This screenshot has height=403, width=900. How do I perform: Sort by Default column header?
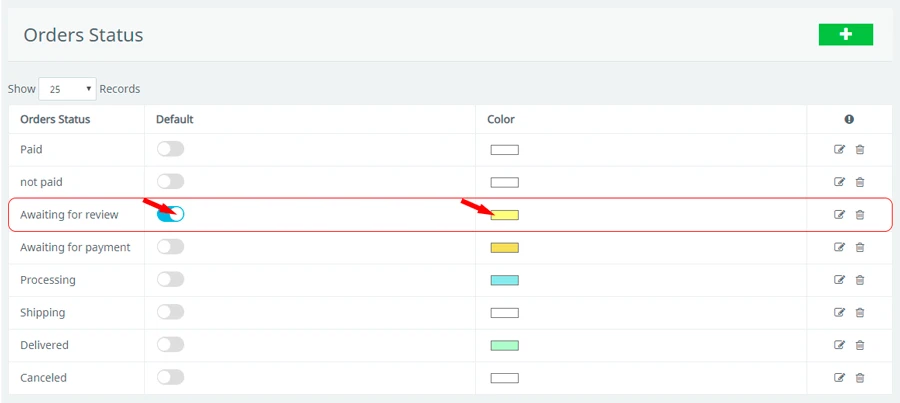tap(174, 119)
